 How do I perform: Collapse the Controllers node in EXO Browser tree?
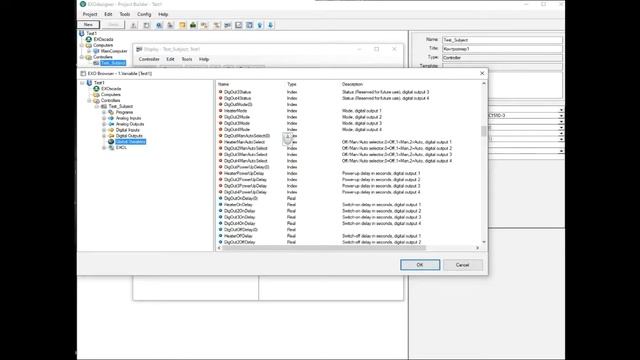pos(89,100)
